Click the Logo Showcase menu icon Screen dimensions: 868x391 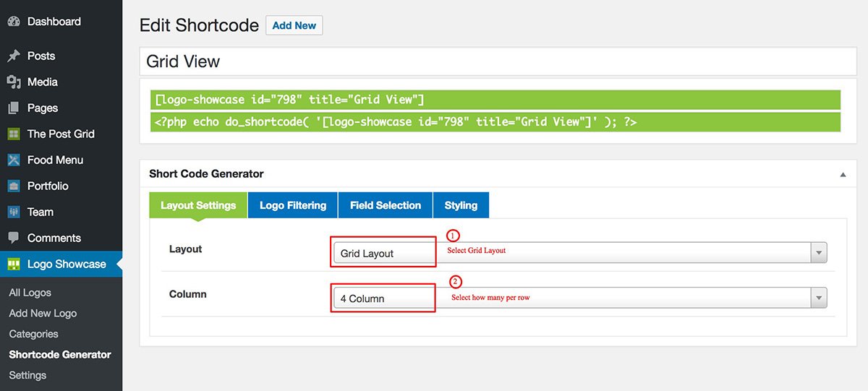pos(13,264)
